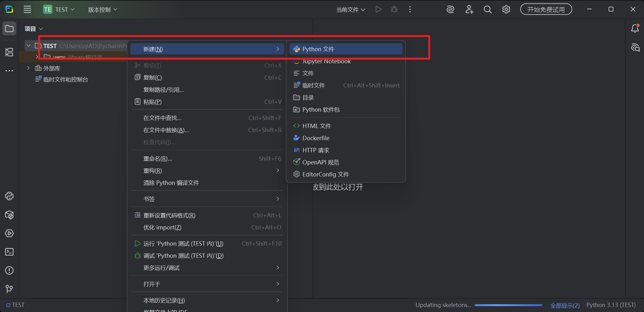Expand the 重构(R) submenu
644x312 pixels.
click(x=207, y=171)
